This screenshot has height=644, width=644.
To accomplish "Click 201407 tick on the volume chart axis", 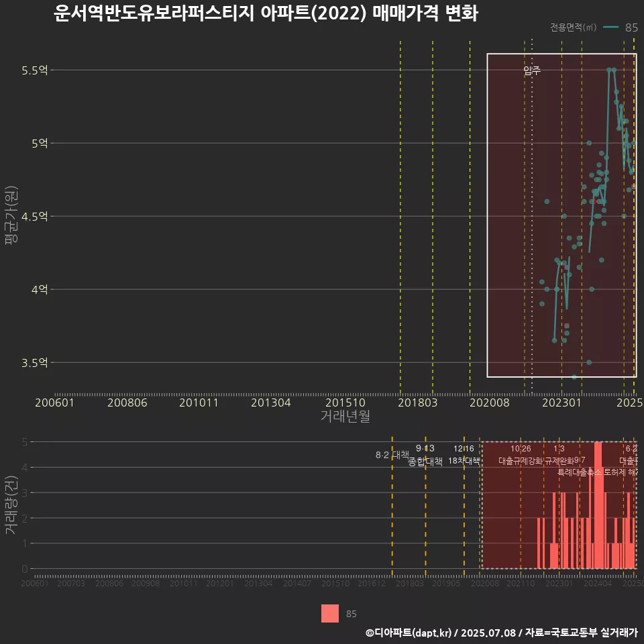I will click(297, 583).
